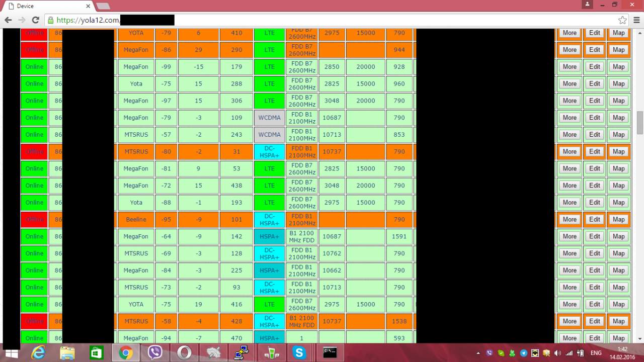
Task: Click the Telegram system tray icon
Action: click(524, 353)
